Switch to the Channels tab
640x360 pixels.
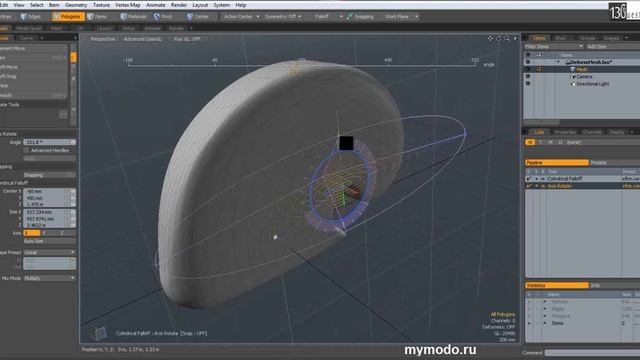(592, 132)
